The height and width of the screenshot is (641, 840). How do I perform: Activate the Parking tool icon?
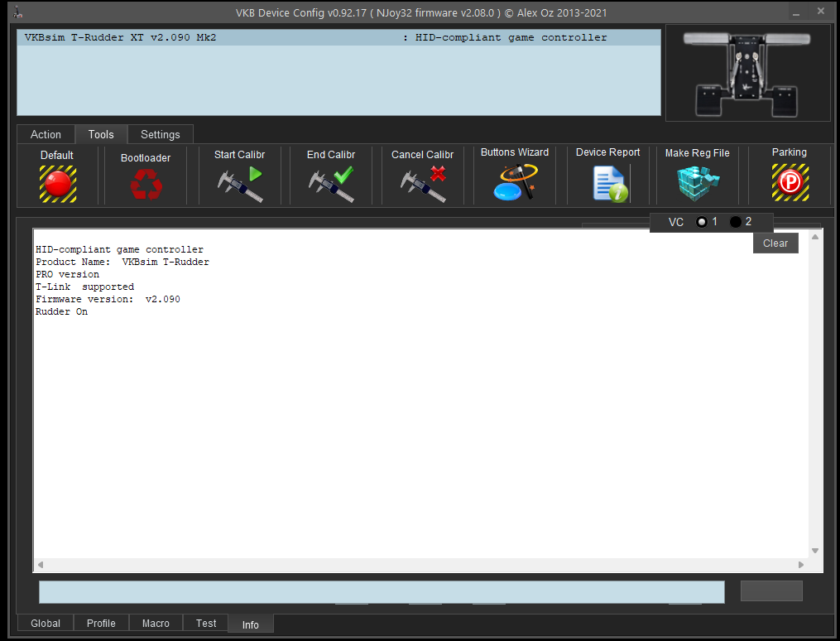pos(790,182)
